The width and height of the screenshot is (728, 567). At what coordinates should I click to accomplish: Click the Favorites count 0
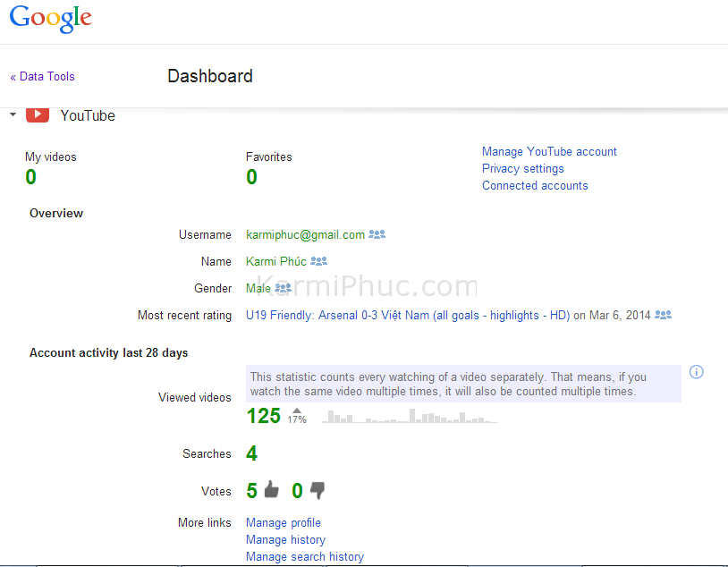251,177
